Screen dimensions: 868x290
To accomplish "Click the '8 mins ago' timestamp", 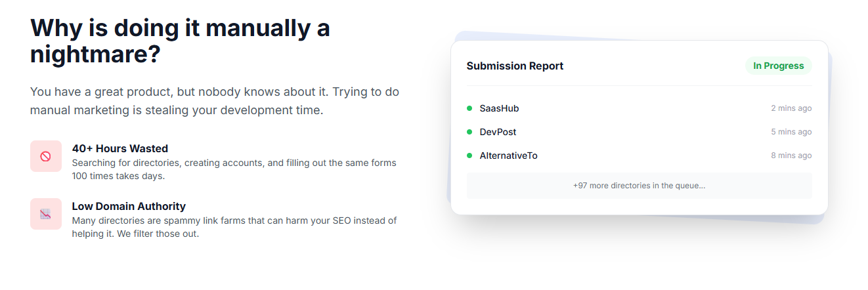I will 791,155.
